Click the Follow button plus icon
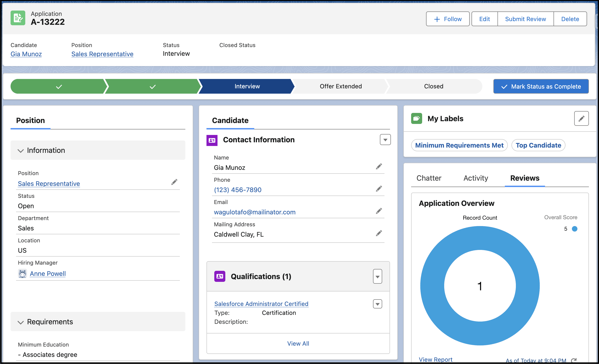The width and height of the screenshot is (599, 364). point(436,19)
